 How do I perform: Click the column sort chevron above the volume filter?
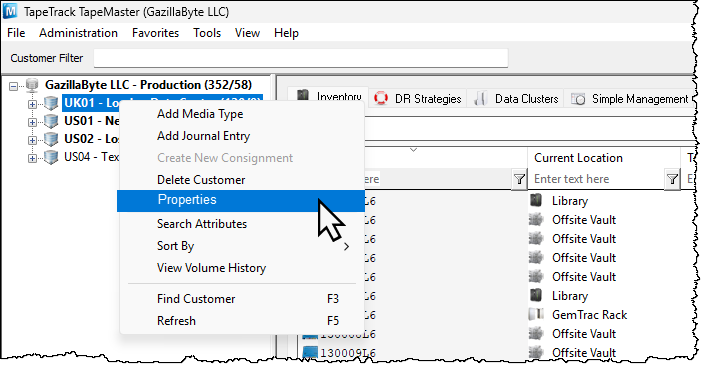tap(414, 150)
